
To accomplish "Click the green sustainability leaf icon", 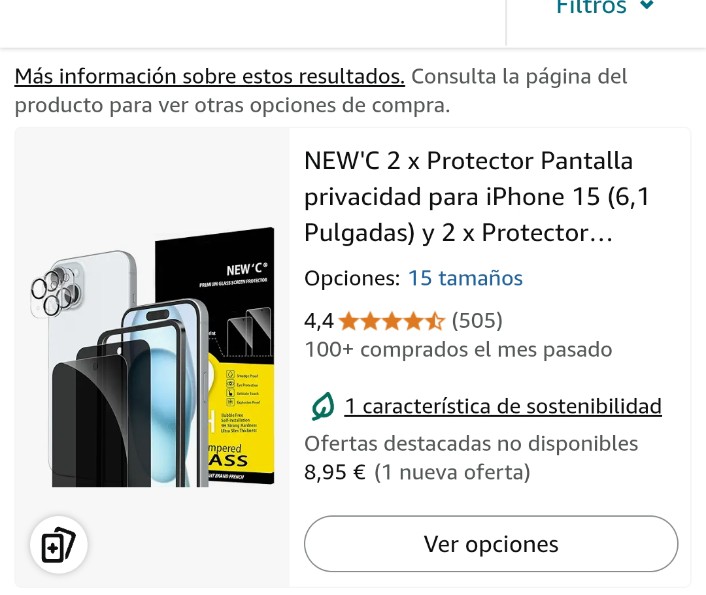I will (323, 406).
